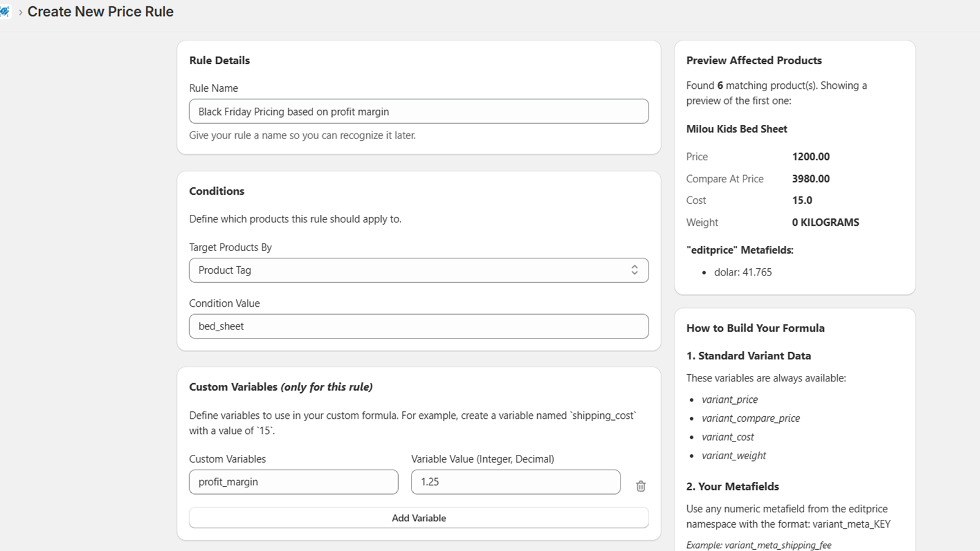Select the variant_price variable in the formula guide
This screenshot has height=551, width=980.
[729, 399]
